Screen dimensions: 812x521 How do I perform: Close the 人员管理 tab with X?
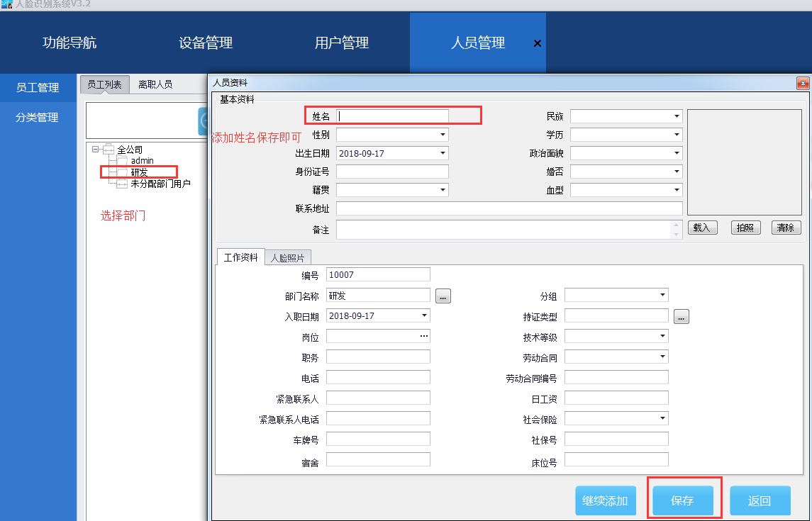tap(538, 43)
